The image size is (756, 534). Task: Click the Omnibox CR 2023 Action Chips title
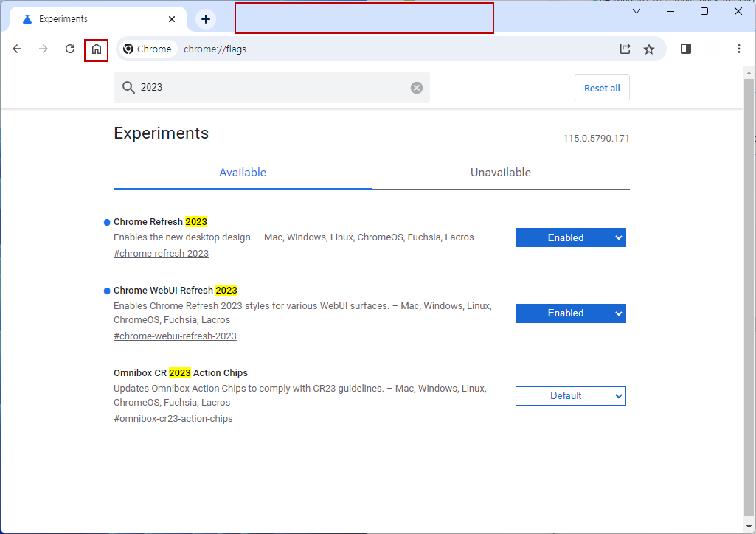coord(181,373)
